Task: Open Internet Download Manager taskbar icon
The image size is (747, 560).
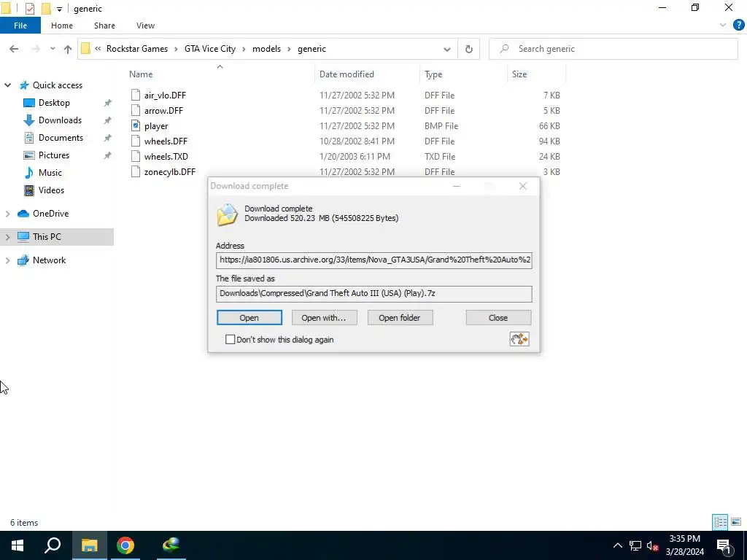Action: (171, 545)
